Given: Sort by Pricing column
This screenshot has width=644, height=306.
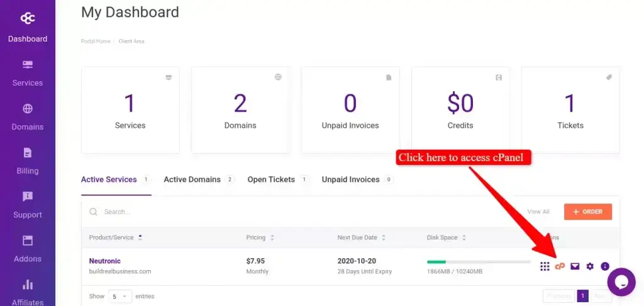Looking at the screenshot, I should (x=260, y=238).
